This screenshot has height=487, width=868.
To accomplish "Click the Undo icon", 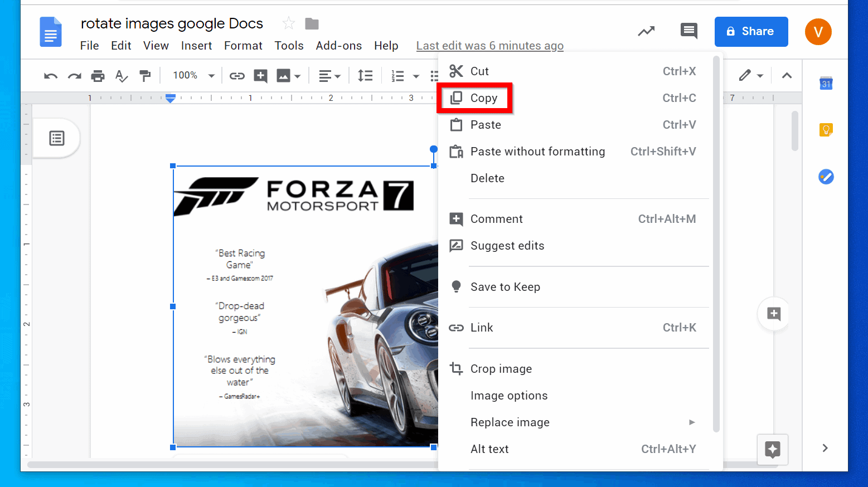I will [50, 75].
